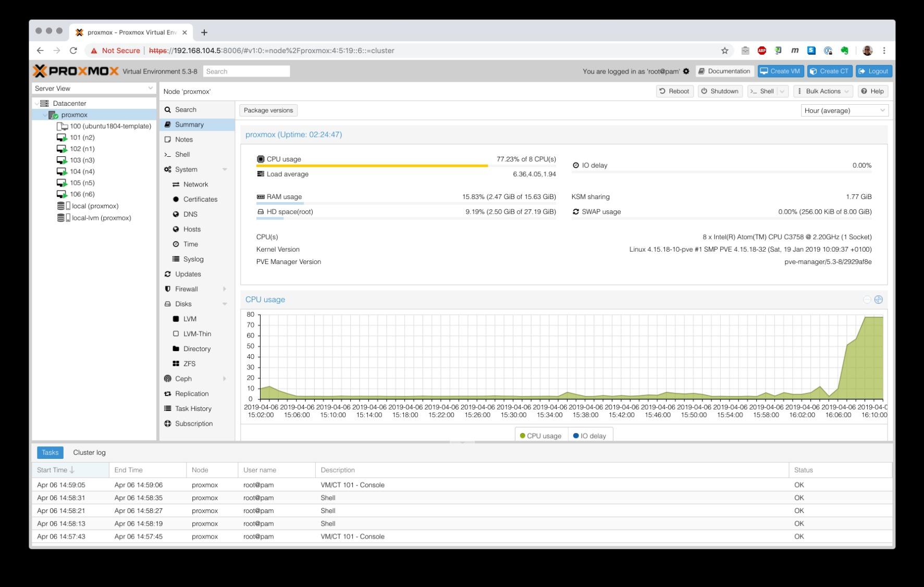Viewport: 924px width, 587px height.
Task: Open the Replication section
Action: click(x=197, y=394)
